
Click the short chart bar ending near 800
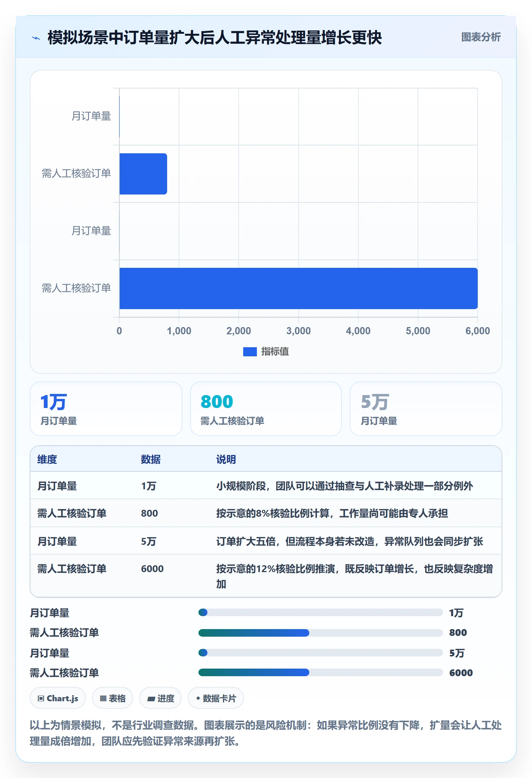click(143, 174)
